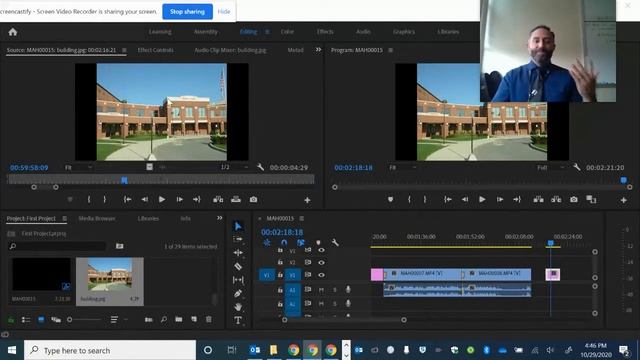Delete selected item with trash icon
Viewport: 640px width, 360px height.
click(x=209, y=320)
